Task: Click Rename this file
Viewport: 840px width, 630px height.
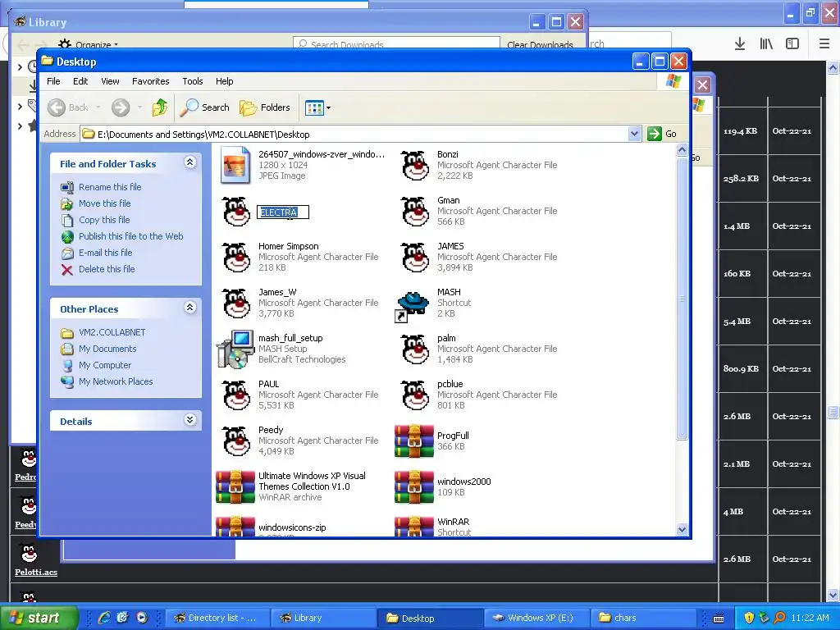Action: pos(110,187)
